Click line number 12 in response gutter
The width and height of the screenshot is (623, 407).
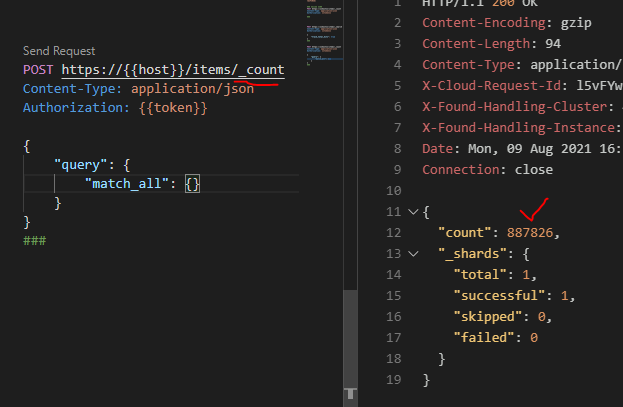point(394,233)
